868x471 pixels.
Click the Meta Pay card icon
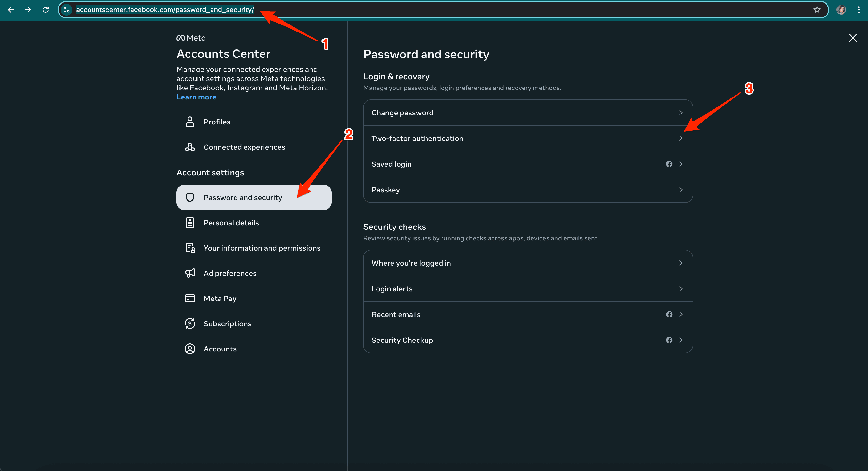pos(190,298)
